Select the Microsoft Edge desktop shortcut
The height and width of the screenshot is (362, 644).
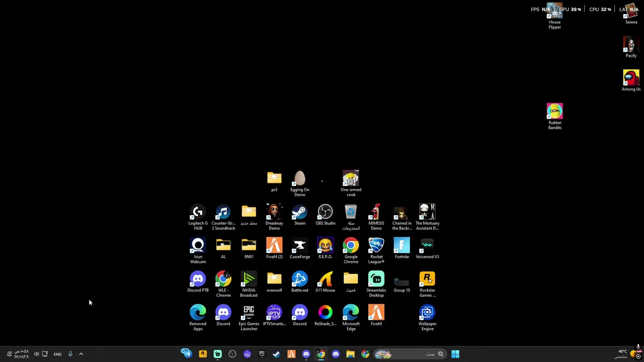click(x=351, y=318)
